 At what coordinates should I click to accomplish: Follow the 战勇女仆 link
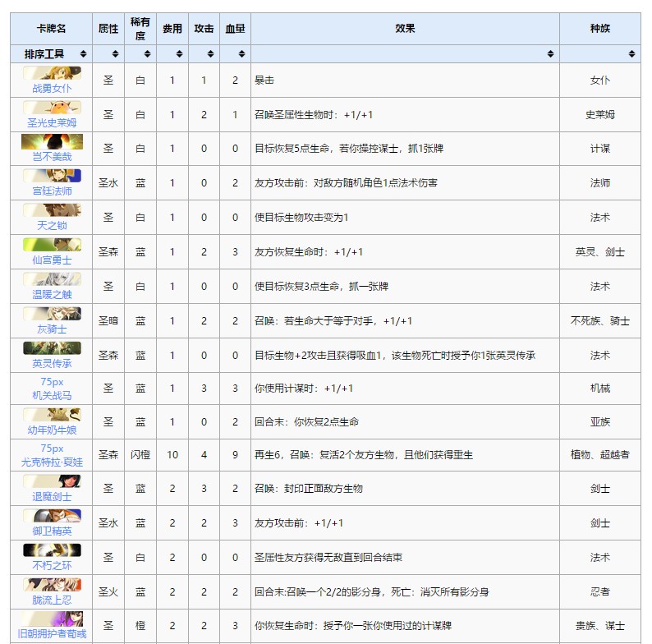click(52, 88)
